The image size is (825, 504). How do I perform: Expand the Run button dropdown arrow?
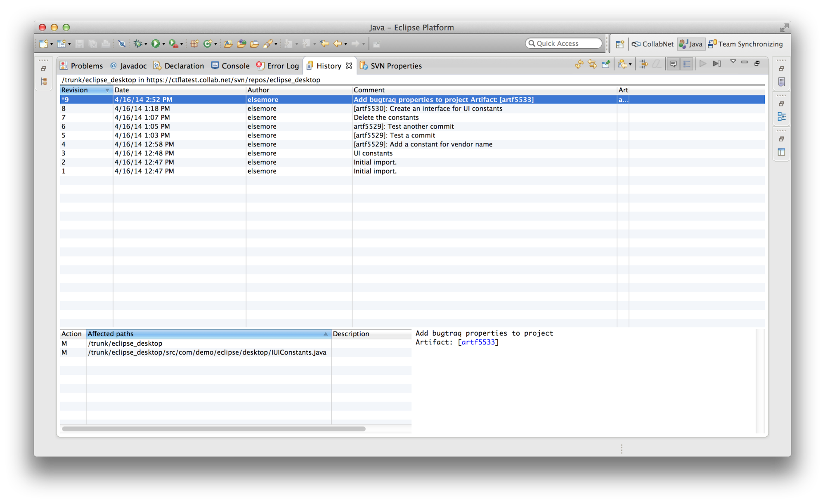coord(164,44)
